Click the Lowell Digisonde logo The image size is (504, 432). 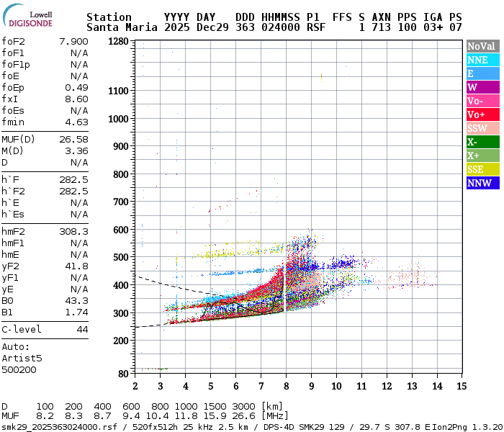click(27, 16)
